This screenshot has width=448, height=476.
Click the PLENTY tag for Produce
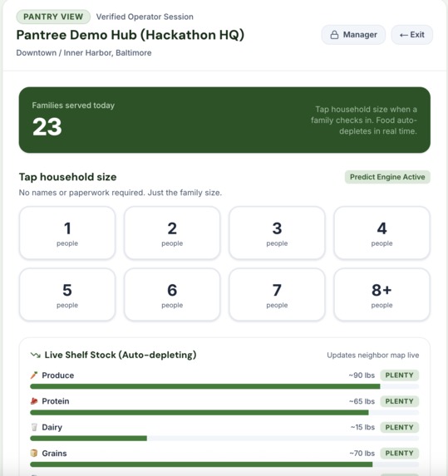click(x=400, y=375)
